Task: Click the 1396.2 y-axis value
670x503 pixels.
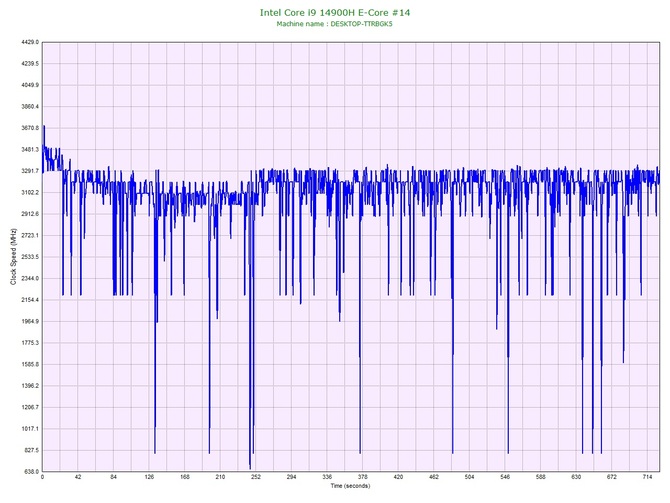Action: [x=30, y=386]
